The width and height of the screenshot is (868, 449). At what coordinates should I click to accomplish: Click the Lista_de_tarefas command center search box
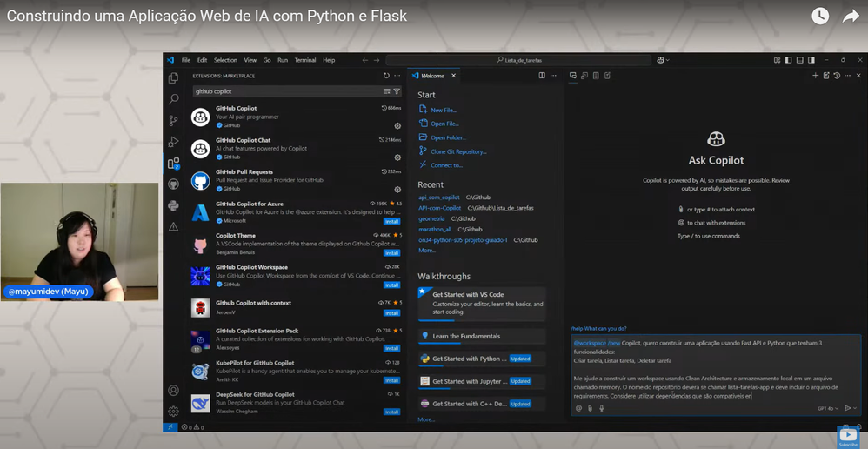[518, 60]
